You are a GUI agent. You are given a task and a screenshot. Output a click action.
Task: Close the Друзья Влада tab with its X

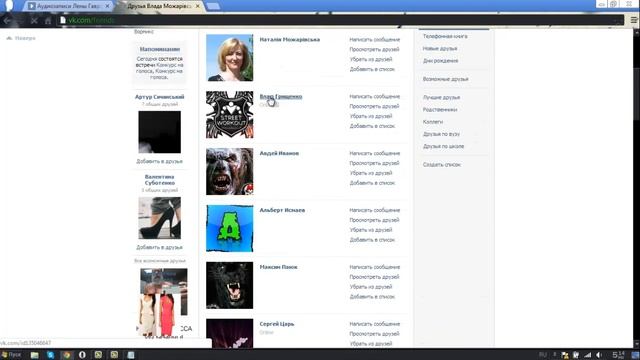tap(198, 6)
